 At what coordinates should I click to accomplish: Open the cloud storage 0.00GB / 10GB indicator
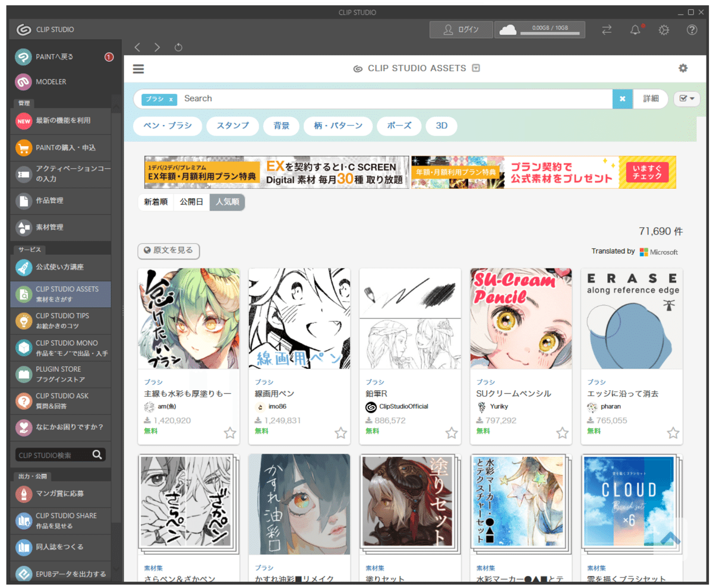point(540,30)
